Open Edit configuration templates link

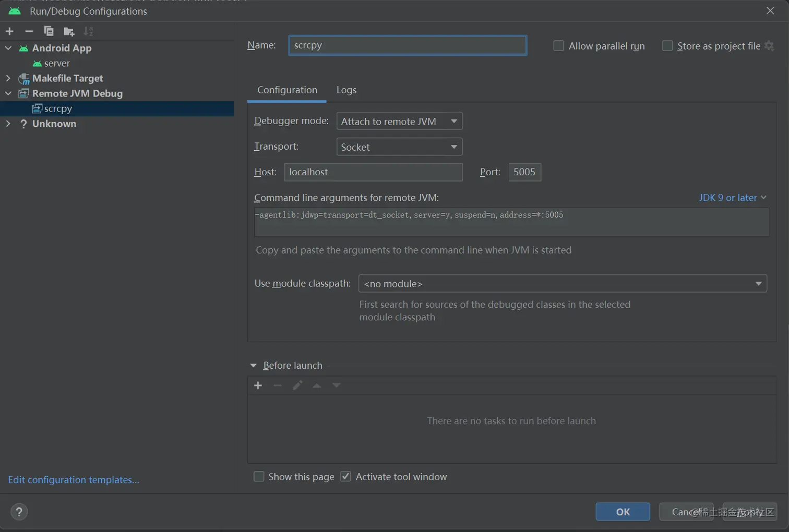(74, 480)
